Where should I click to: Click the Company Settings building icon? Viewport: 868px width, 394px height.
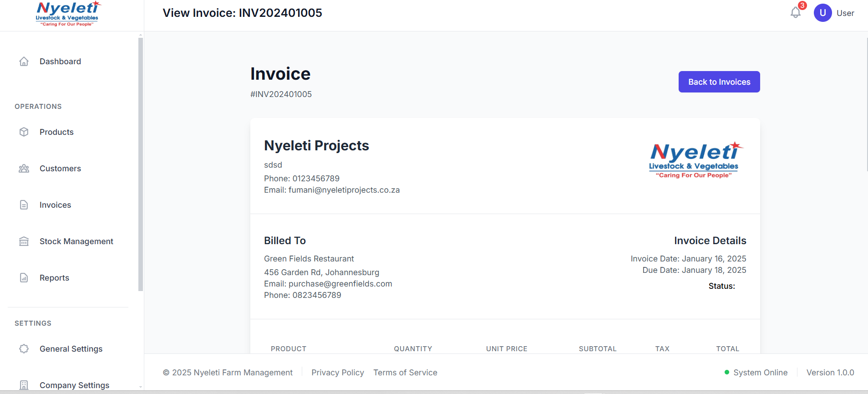click(x=24, y=385)
